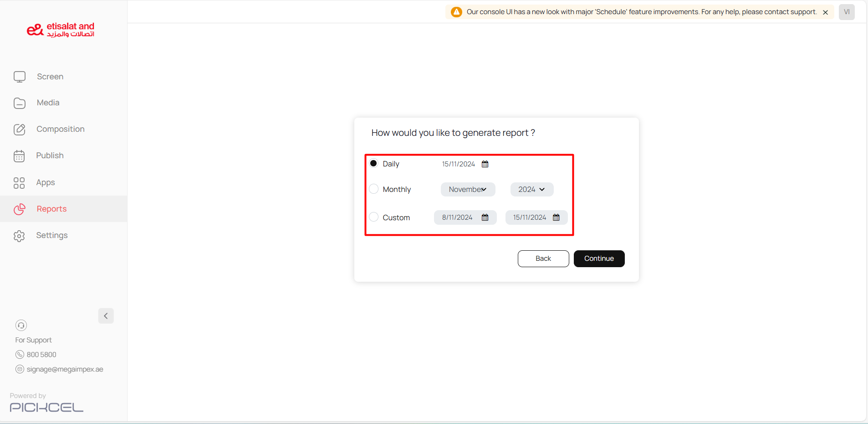Open the Publish menu item
The height and width of the screenshot is (424, 868).
pos(50,156)
